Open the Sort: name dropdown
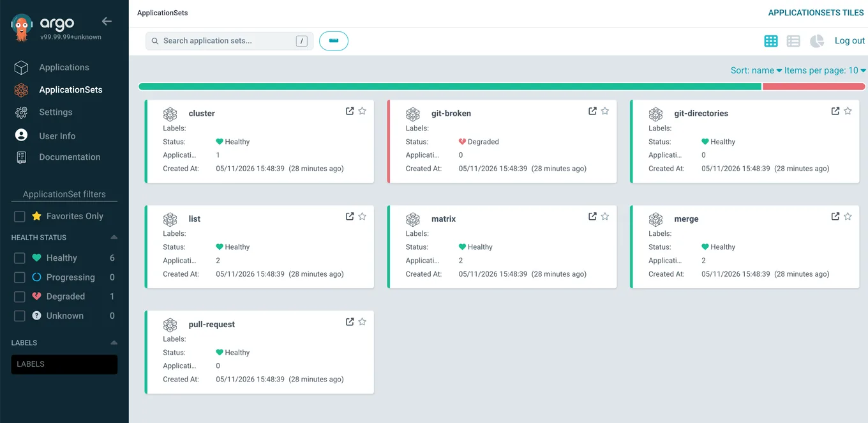The height and width of the screenshot is (423, 868). tap(756, 70)
